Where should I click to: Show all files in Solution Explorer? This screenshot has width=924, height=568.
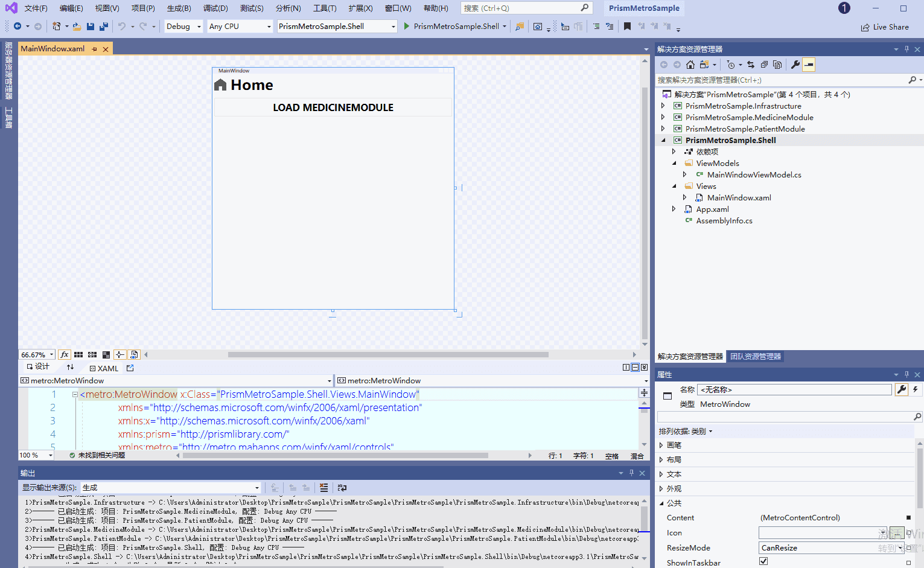point(777,65)
